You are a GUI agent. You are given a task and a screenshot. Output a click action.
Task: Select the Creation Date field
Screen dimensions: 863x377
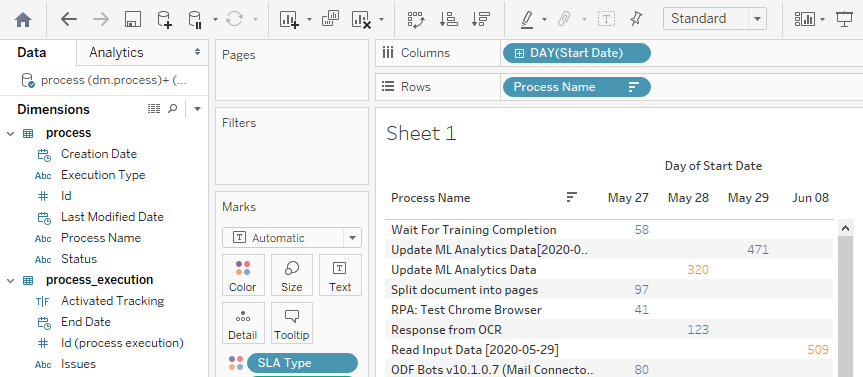[99, 154]
